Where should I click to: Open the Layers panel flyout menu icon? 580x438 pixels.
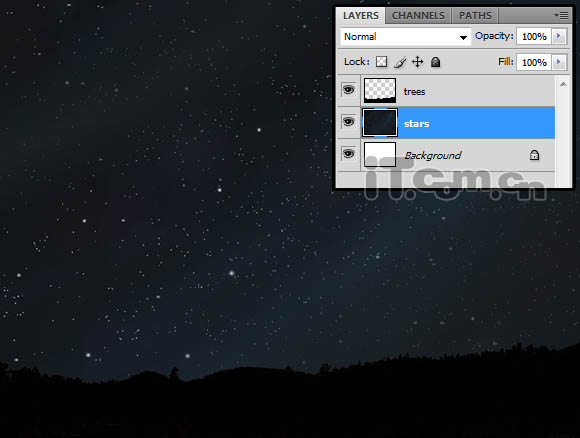(561, 16)
